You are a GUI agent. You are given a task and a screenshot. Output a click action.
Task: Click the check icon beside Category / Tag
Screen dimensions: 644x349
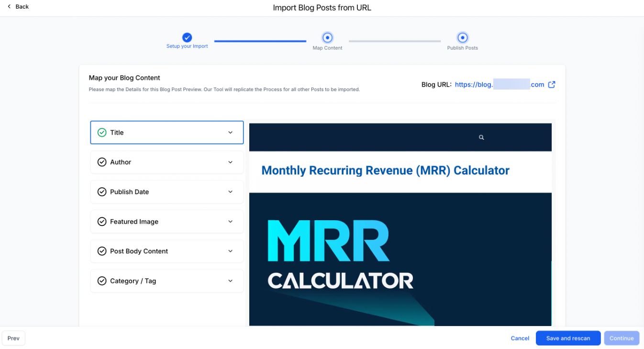pyautogui.click(x=102, y=281)
